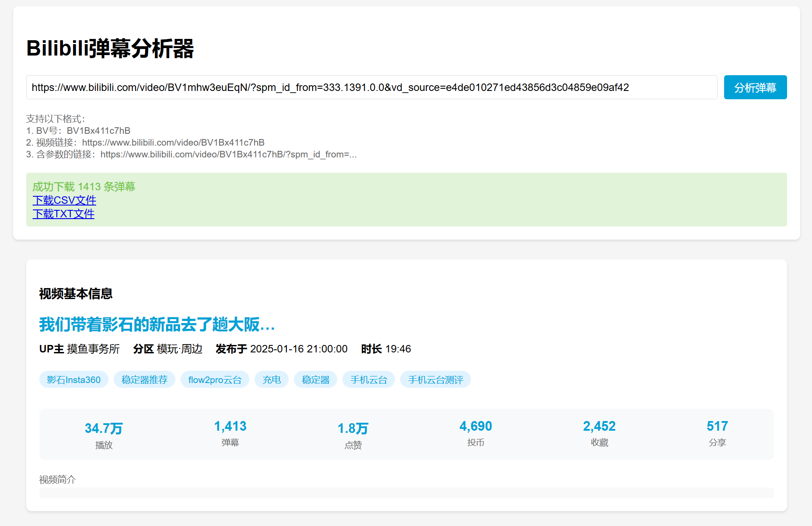The height and width of the screenshot is (526, 812).
Task: Open the video title 我们带着影石的新品去了趟大阪
Action: (x=157, y=325)
